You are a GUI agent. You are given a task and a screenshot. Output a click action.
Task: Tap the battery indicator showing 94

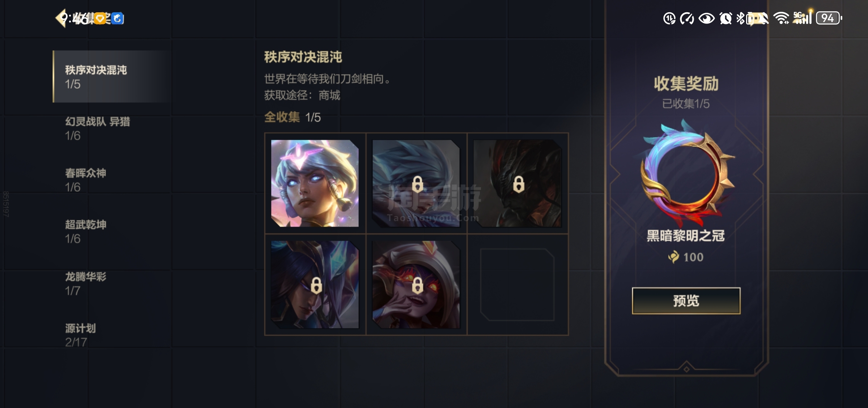[829, 18]
